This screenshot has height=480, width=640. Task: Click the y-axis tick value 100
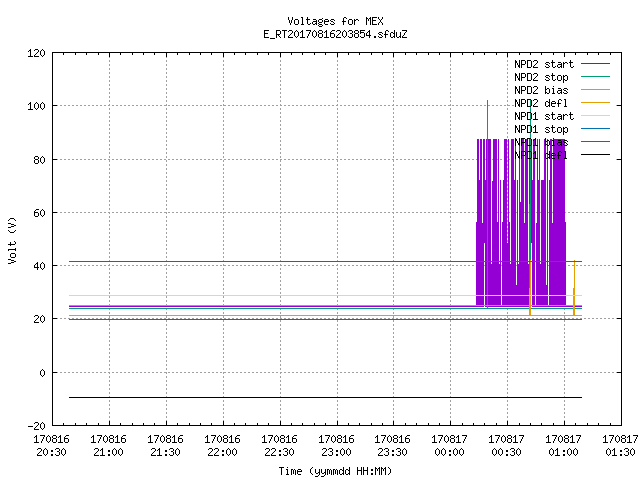point(36,106)
